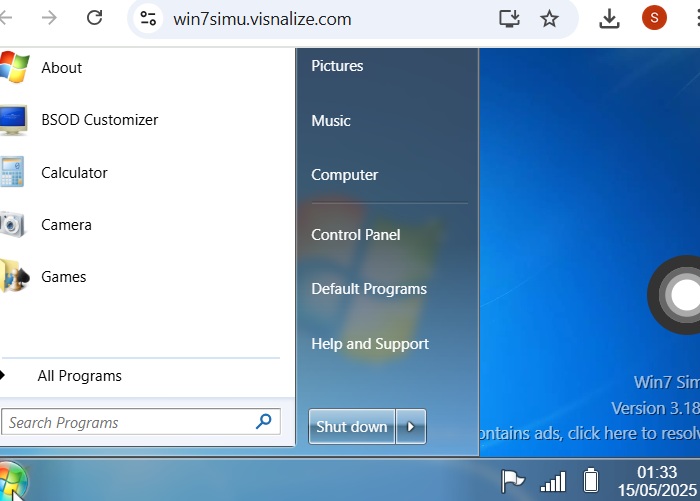Viewport: 700px width, 501px height.
Task: Click the Start orb on the taskbar
Action: tap(12, 481)
